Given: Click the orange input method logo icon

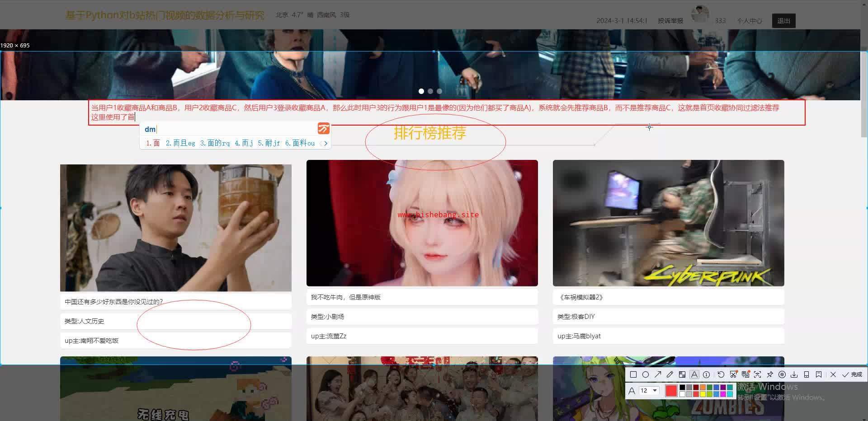Looking at the screenshot, I should [x=324, y=129].
